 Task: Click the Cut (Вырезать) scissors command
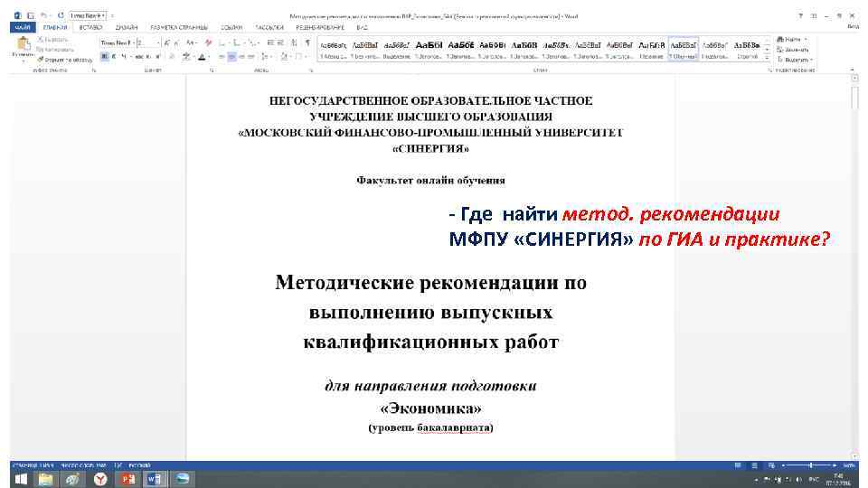coord(52,40)
